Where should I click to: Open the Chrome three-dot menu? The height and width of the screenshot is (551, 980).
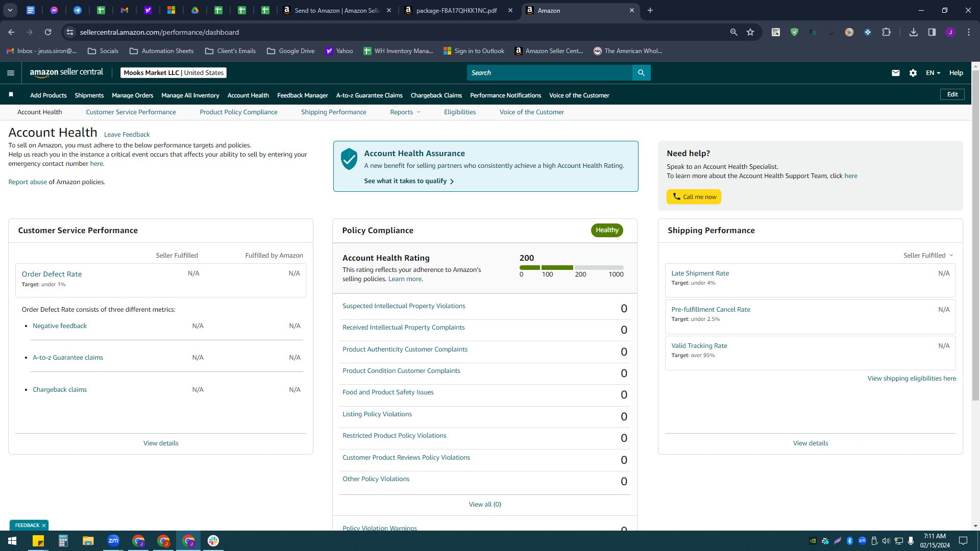pyautogui.click(x=969, y=32)
